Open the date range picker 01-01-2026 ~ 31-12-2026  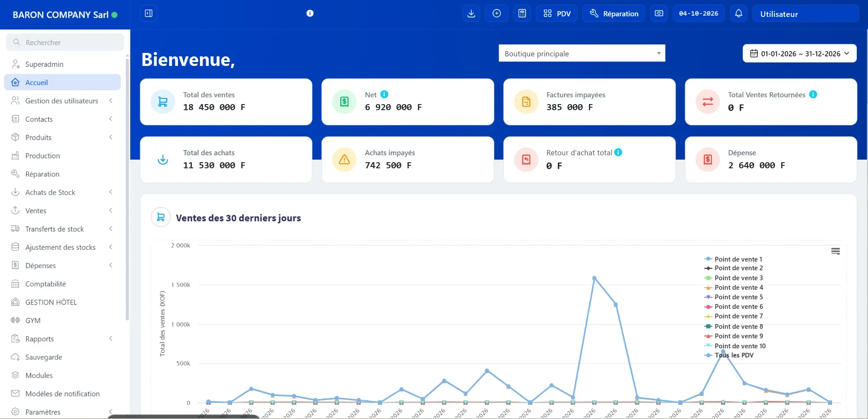click(x=799, y=53)
